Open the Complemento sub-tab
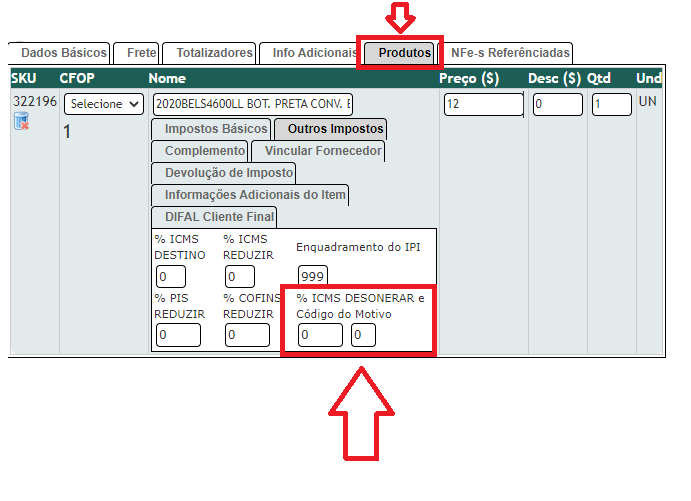691x501 pixels. pyautogui.click(x=200, y=151)
